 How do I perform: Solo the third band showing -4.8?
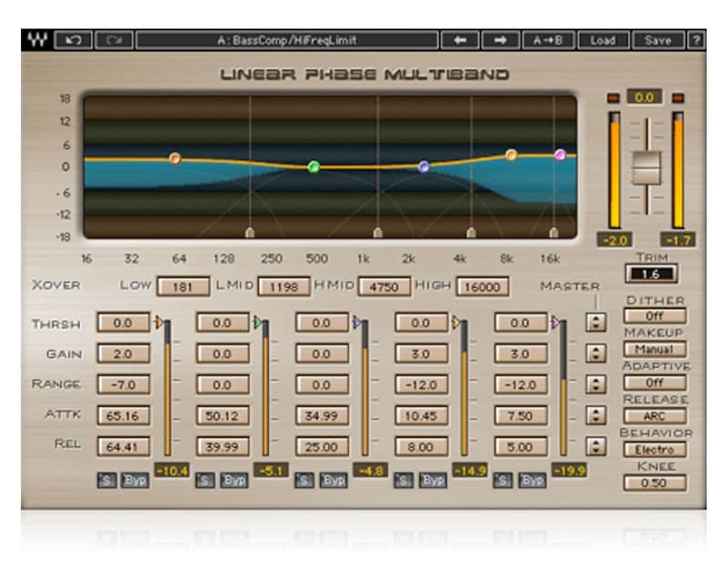[x=304, y=481]
